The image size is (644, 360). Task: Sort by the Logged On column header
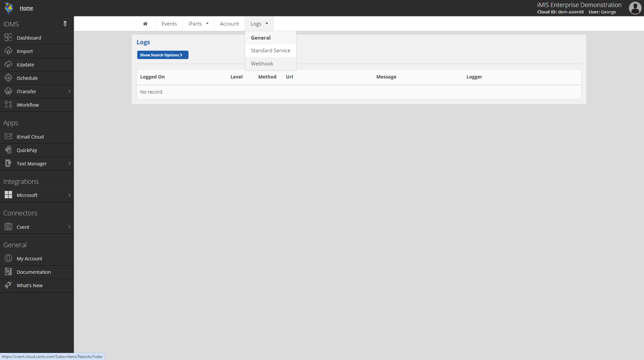[152, 77]
